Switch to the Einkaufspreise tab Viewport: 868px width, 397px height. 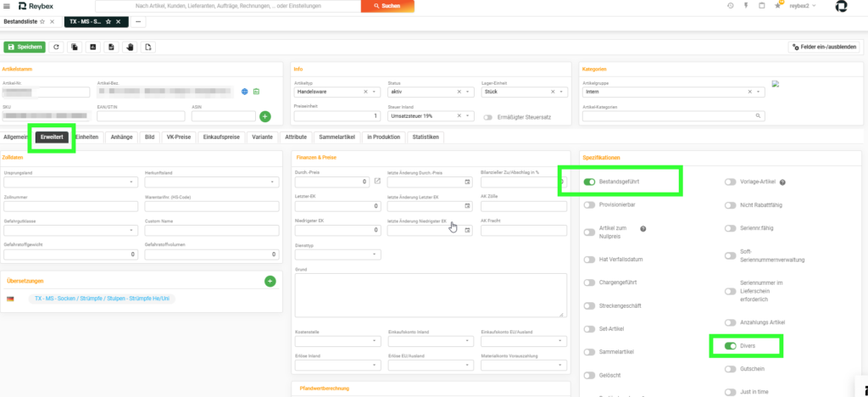[x=221, y=137]
